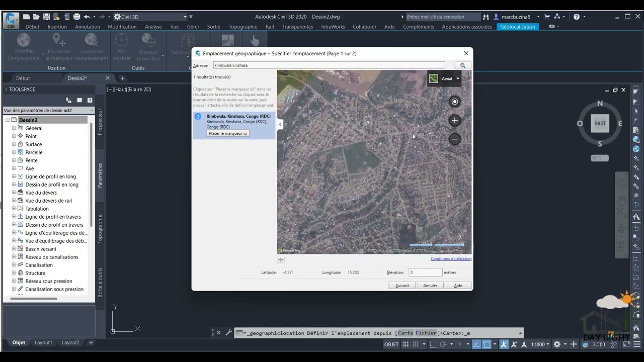
Task: Click the Print icon in quick access toolbar
Action: [x=77, y=17]
